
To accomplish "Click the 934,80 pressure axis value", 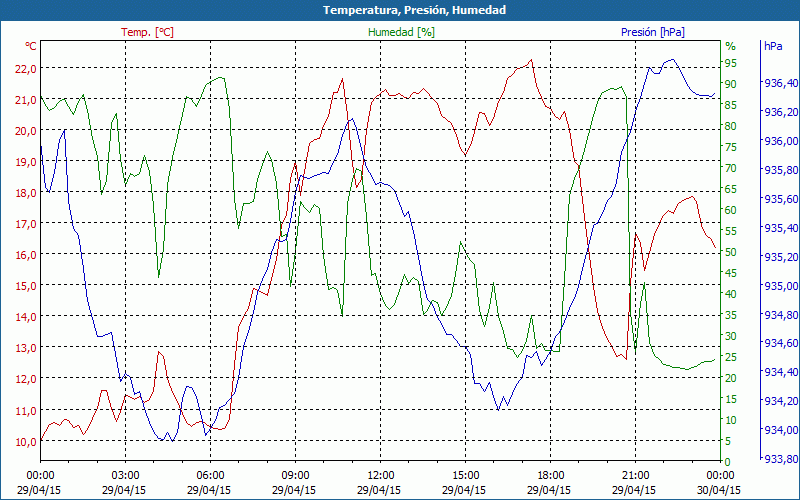I will 781,315.
